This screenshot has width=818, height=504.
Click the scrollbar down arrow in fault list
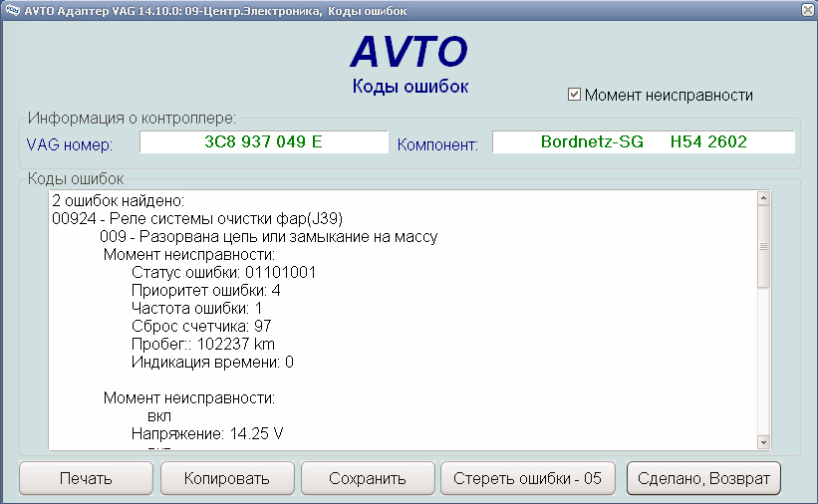click(763, 442)
